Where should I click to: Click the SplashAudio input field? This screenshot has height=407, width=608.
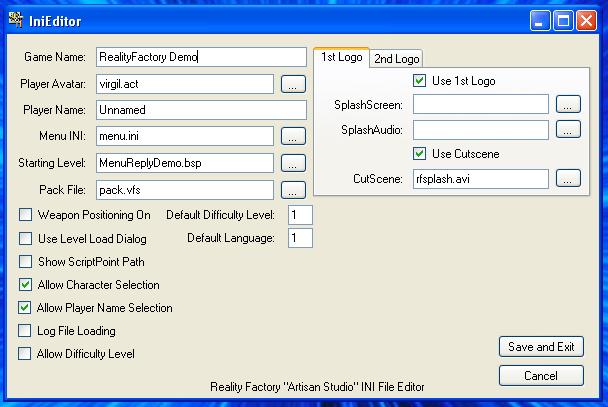tap(481, 129)
